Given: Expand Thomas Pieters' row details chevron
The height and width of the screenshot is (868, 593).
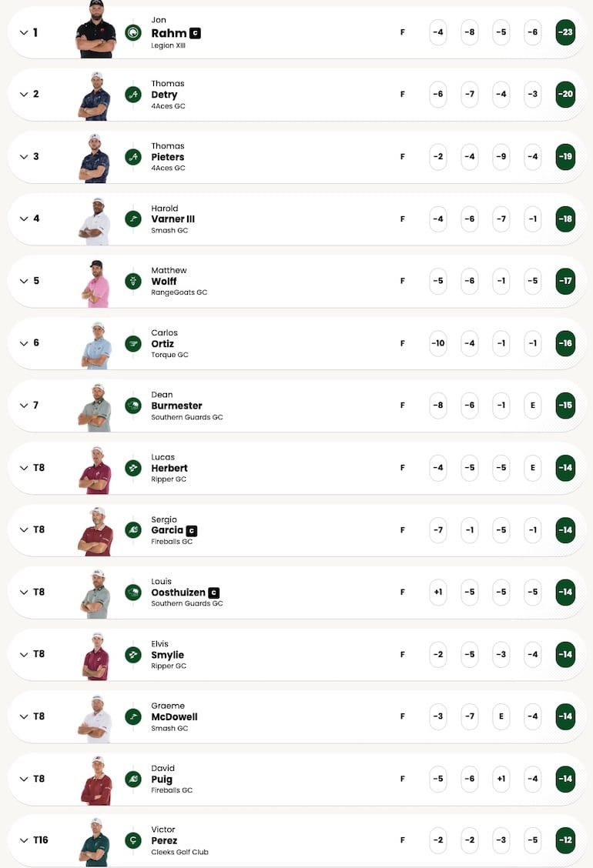Looking at the screenshot, I should pyautogui.click(x=24, y=156).
